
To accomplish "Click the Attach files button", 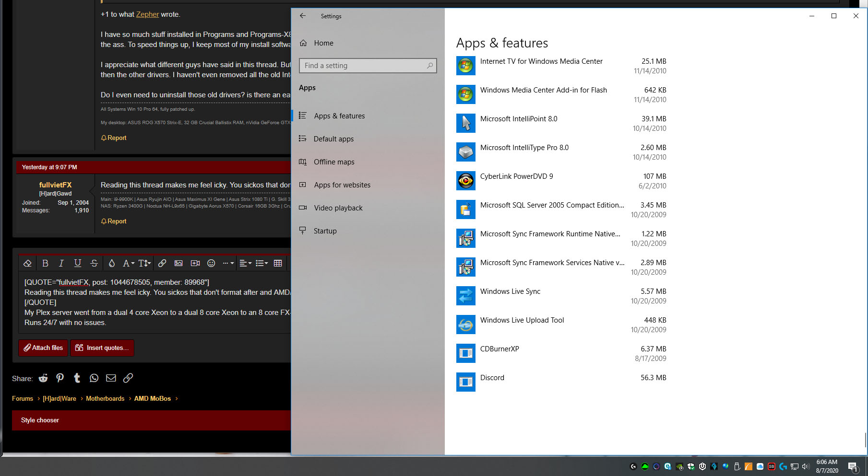I will tap(44, 348).
